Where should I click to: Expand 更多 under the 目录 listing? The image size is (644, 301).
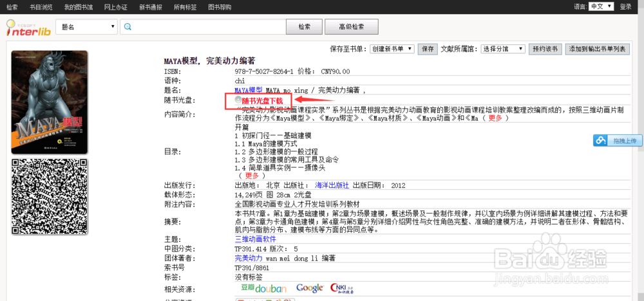252,176
